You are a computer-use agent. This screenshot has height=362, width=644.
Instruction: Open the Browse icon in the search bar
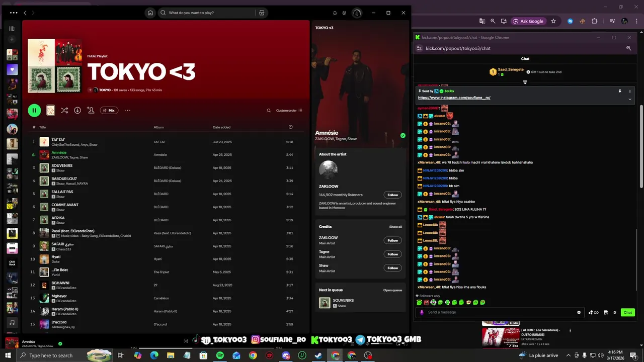coord(262,13)
